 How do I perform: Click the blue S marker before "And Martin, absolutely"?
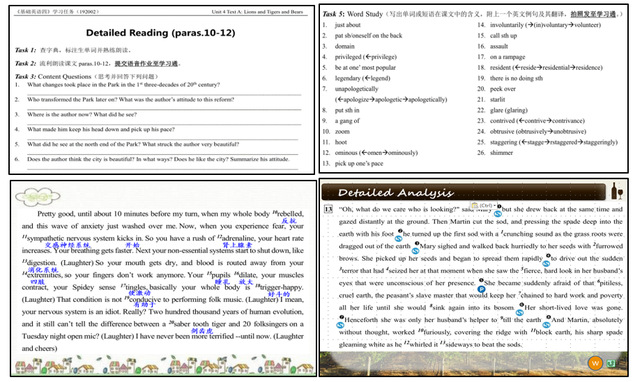(546, 325)
